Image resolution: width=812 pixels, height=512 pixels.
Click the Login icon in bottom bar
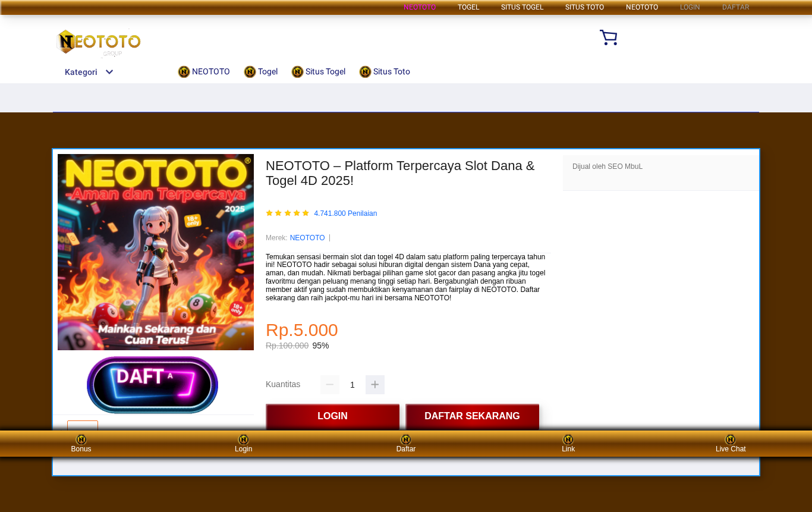244,439
